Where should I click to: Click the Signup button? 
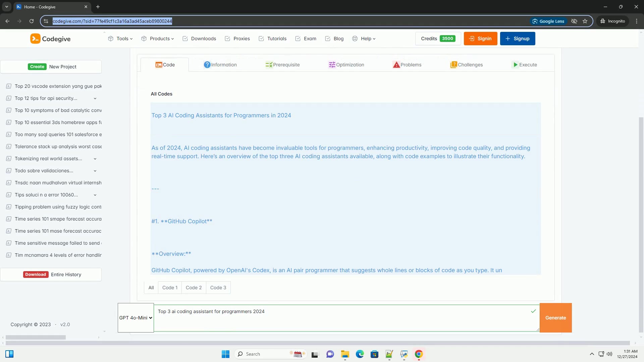coord(518,39)
